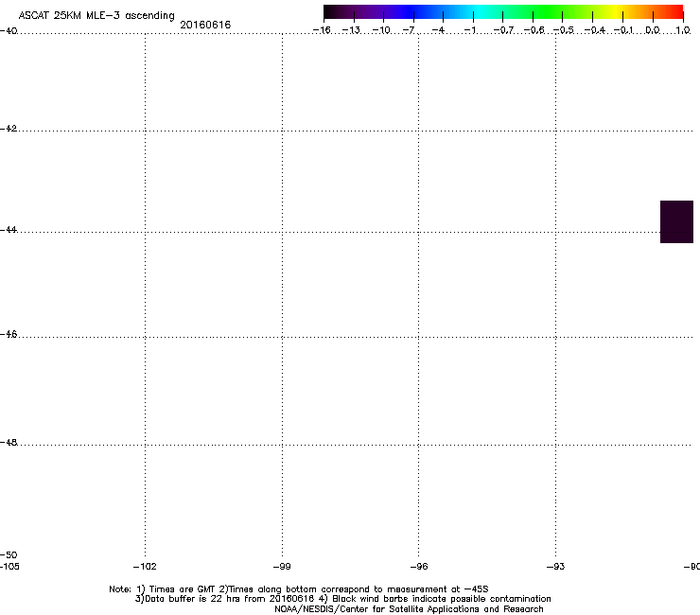Click the 'ASCAT 25KM MLE-3 ascending' title
The height and width of the screenshot is (615, 700).
pos(96,16)
